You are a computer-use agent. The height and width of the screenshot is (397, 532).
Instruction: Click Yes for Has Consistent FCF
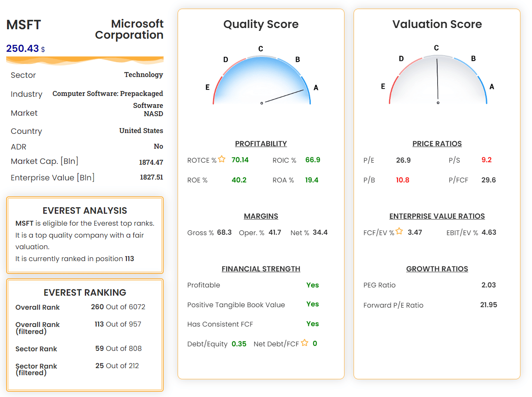313,324
